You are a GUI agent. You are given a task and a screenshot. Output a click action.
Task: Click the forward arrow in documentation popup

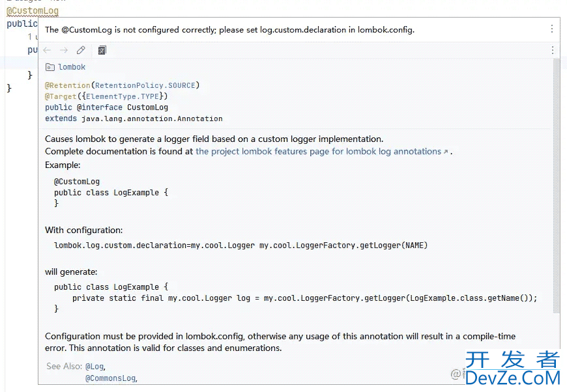(x=64, y=50)
